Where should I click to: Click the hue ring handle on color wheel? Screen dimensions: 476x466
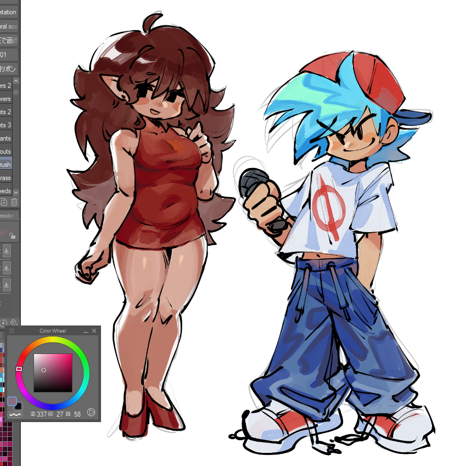[19, 369]
